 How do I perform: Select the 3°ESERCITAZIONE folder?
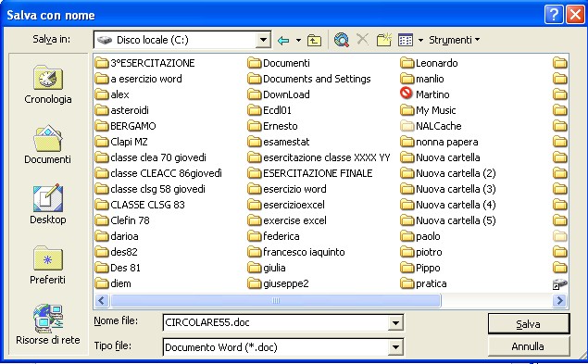pos(144,63)
